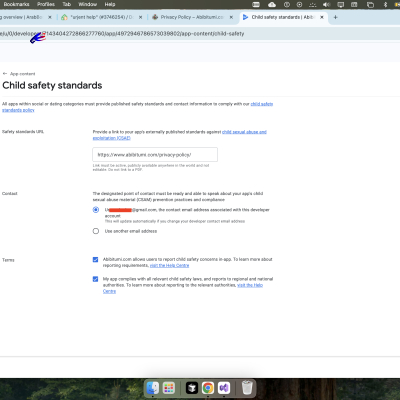Image resolution: width=400 pixels, height=400 pixels.
Task: Open the CSAE policy link
Action: tap(180, 135)
